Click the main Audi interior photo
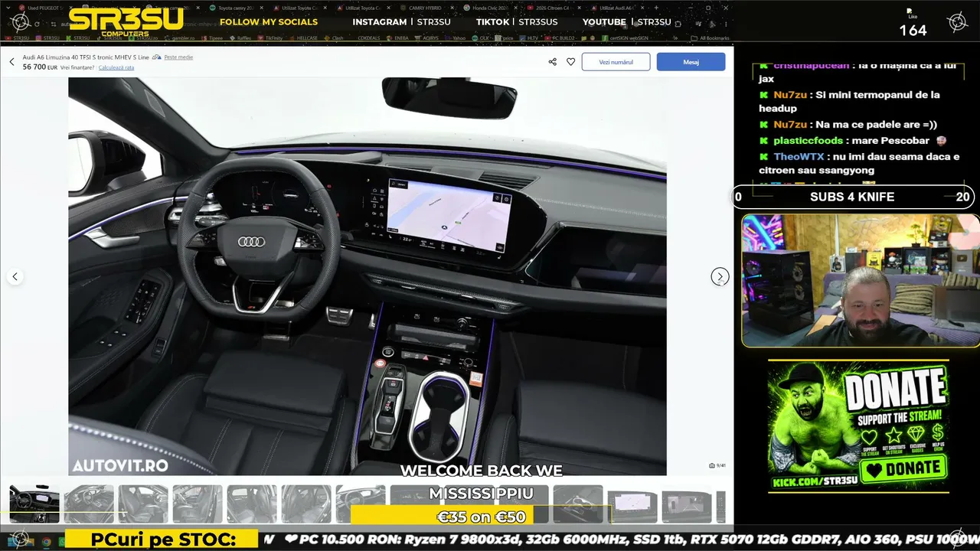This screenshot has width=980, height=551. [x=367, y=276]
